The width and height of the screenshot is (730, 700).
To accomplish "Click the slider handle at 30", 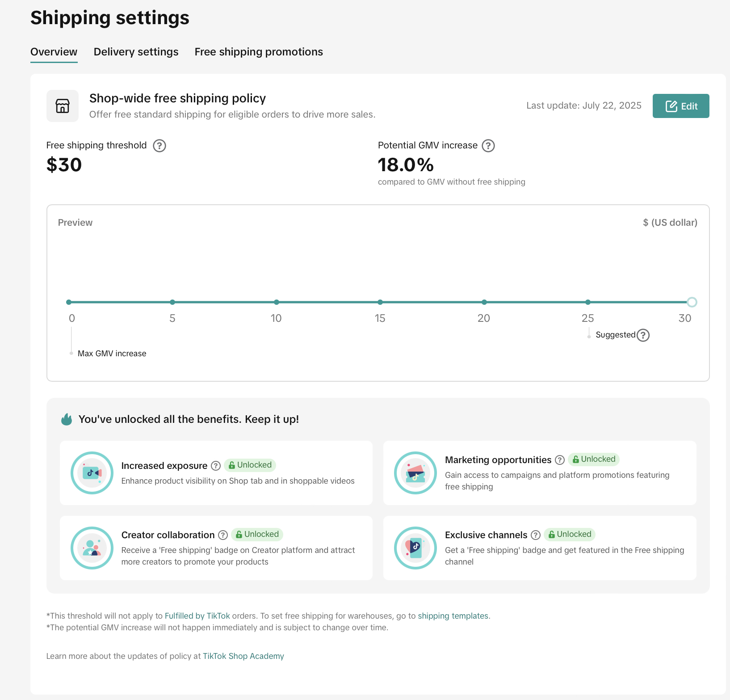I will pyautogui.click(x=692, y=302).
